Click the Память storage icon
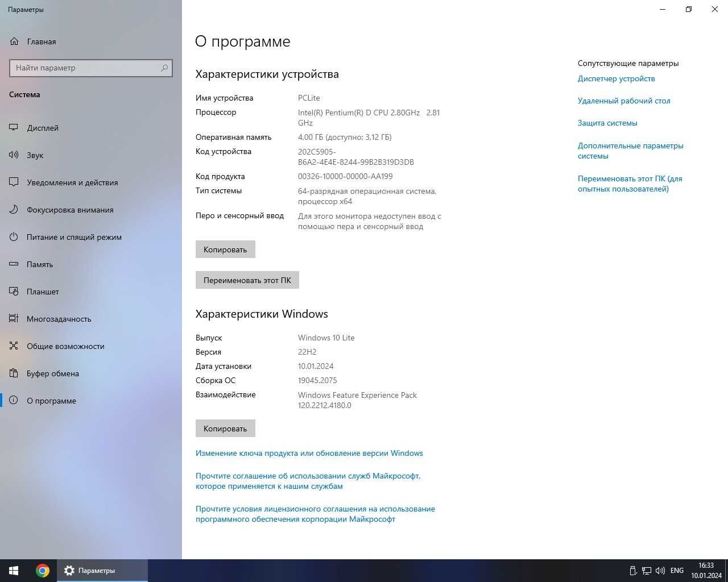Image resolution: width=728 pixels, height=582 pixels. [x=14, y=264]
